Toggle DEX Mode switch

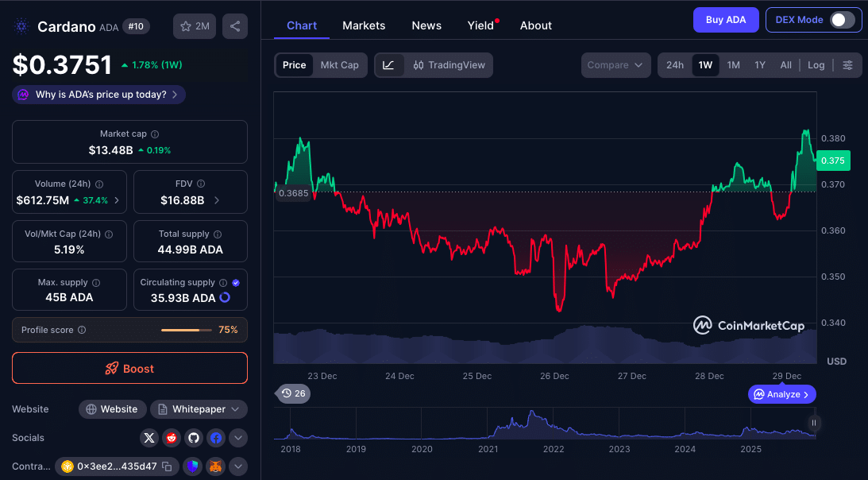click(x=843, y=20)
